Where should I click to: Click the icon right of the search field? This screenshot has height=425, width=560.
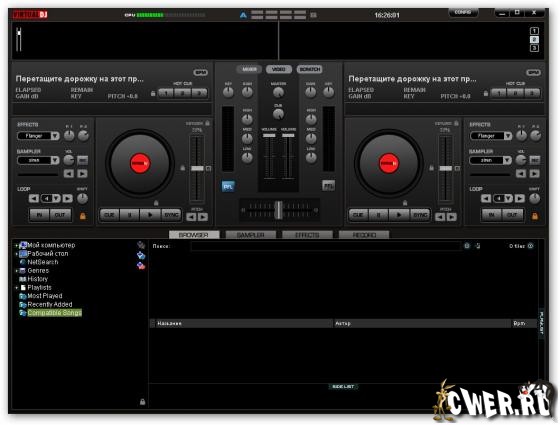pos(467,246)
